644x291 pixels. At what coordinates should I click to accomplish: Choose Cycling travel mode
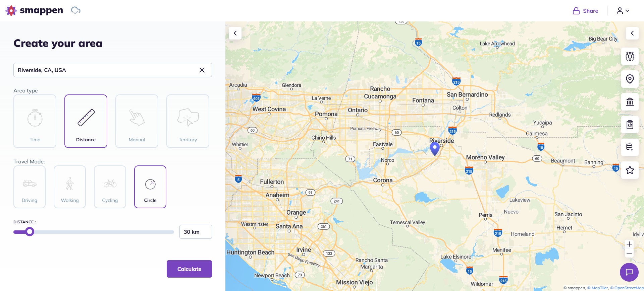point(110,187)
